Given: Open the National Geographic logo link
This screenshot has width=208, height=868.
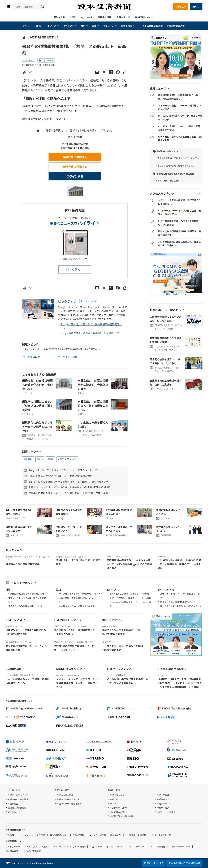Looking at the screenshot, I should 53,767.
